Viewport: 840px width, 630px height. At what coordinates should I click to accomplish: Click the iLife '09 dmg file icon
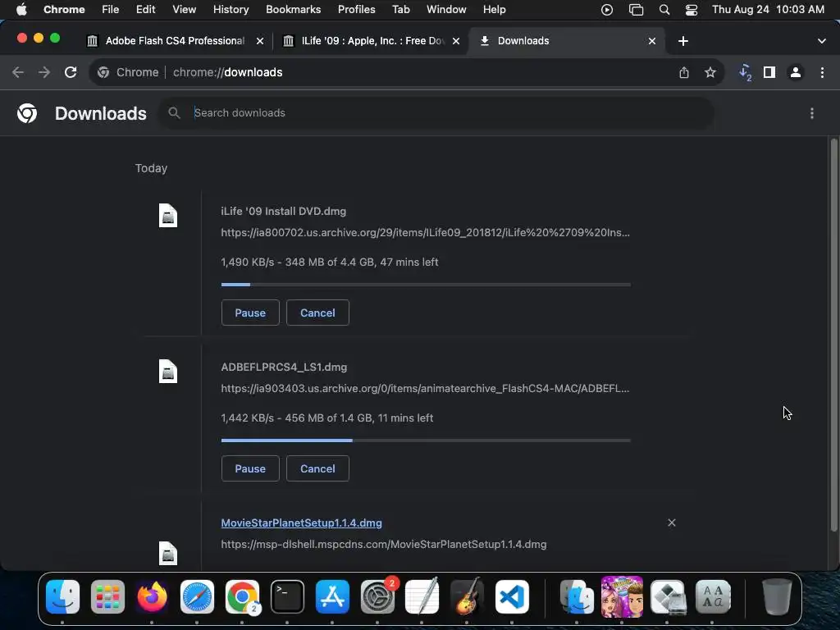click(168, 216)
